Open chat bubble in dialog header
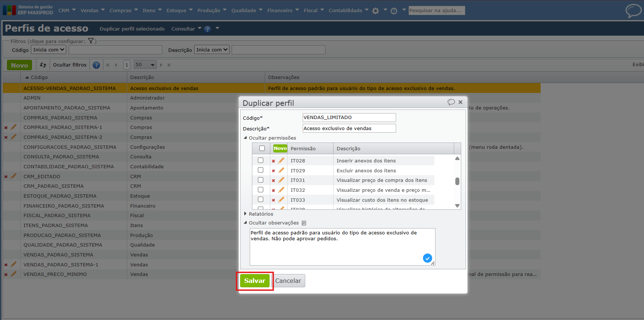 pos(451,102)
